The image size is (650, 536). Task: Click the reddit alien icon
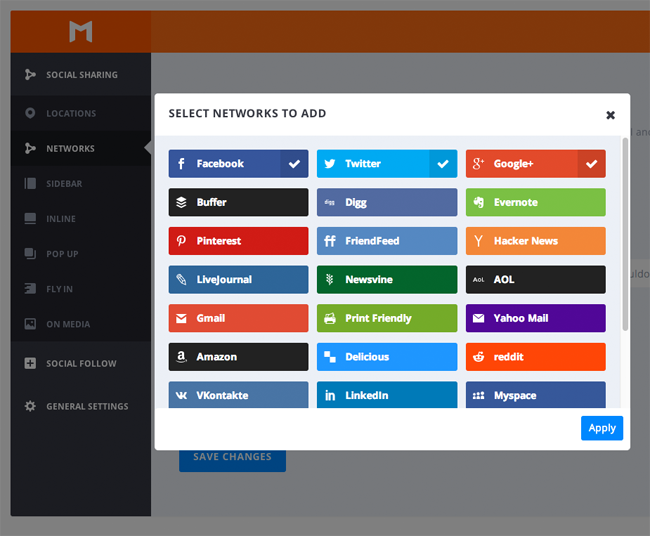point(479,357)
